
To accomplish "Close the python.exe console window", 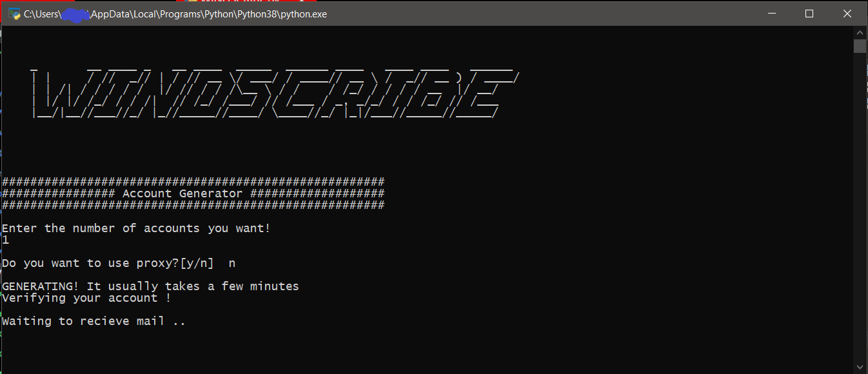I will [847, 14].
